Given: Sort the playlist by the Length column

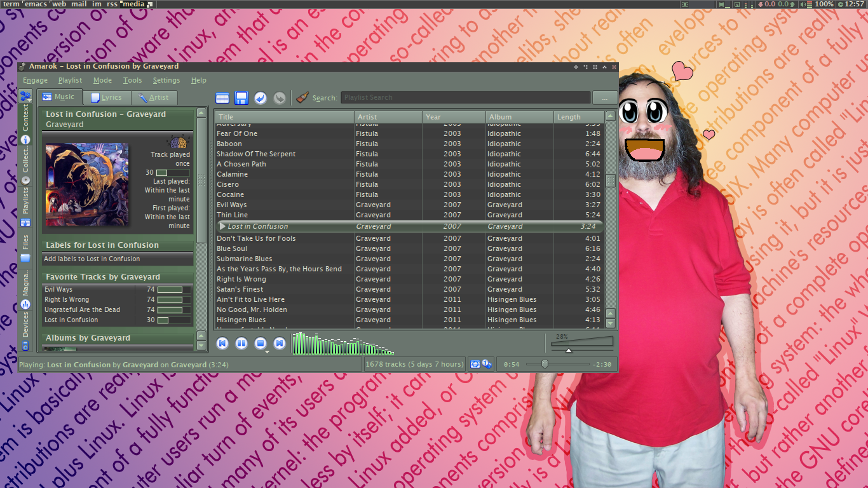Looking at the screenshot, I should [x=578, y=117].
